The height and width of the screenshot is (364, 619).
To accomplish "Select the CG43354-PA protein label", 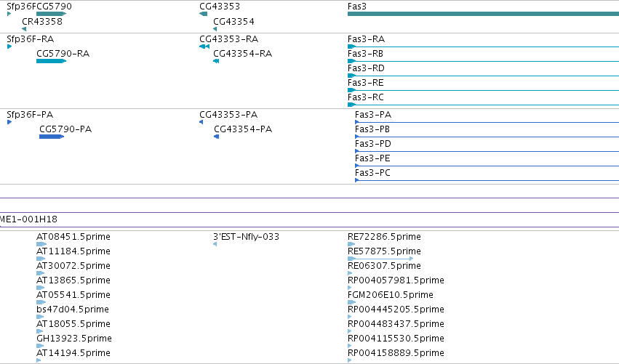I will 243,129.
